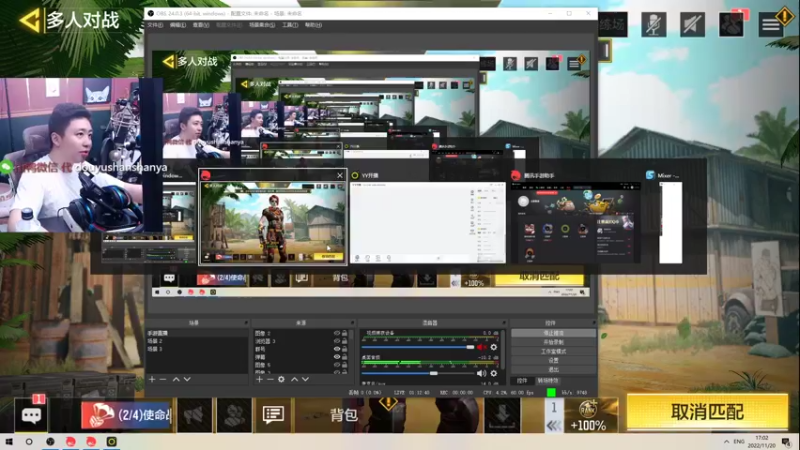This screenshot has width=800, height=450.
Task: Toggle visibility eye of third source row
Action: point(337,349)
